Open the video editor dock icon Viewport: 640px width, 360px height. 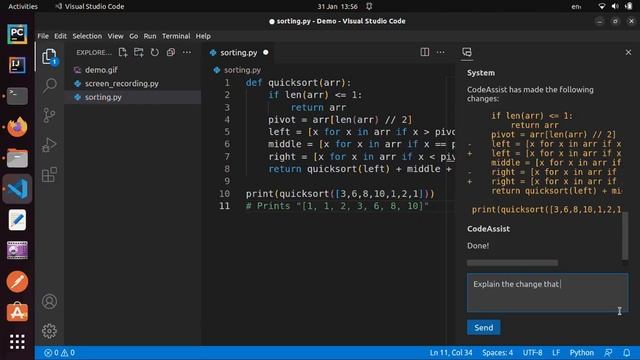(17, 251)
